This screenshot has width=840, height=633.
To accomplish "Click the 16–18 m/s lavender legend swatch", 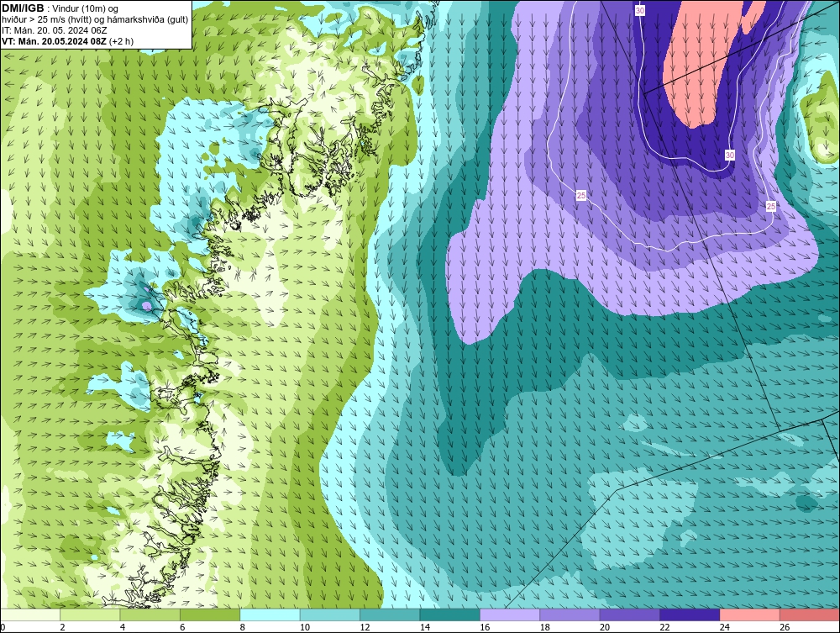I will click(x=510, y=615).
